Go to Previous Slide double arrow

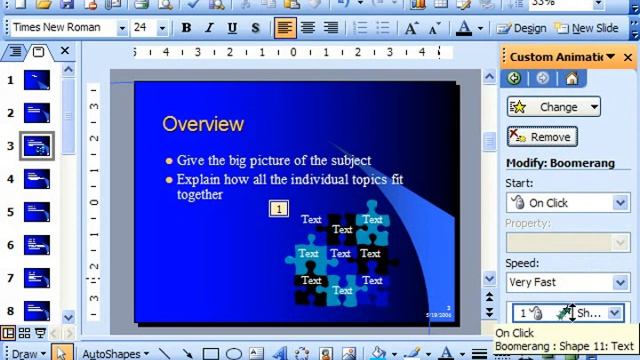click(x=489, y=297)
